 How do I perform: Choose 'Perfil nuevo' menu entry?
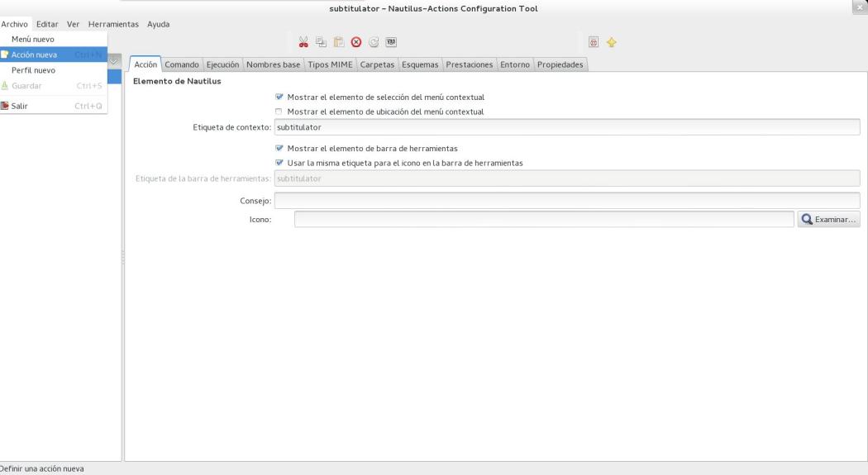(54, 70)
